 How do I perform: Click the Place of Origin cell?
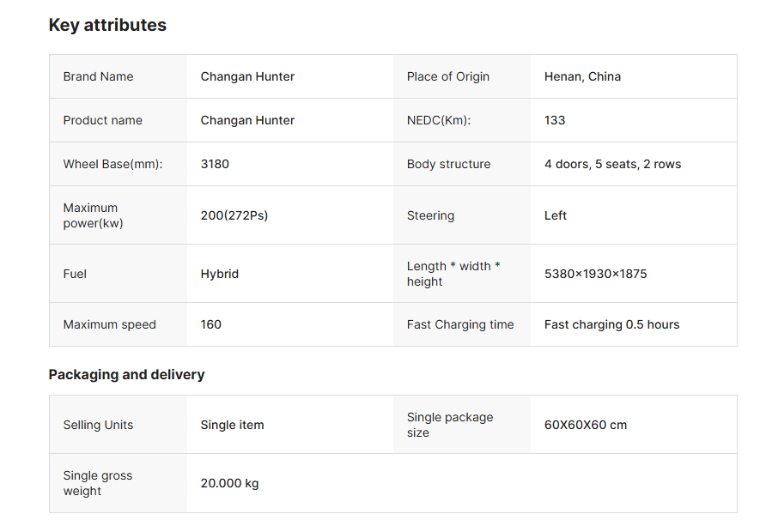pos(448,76)
